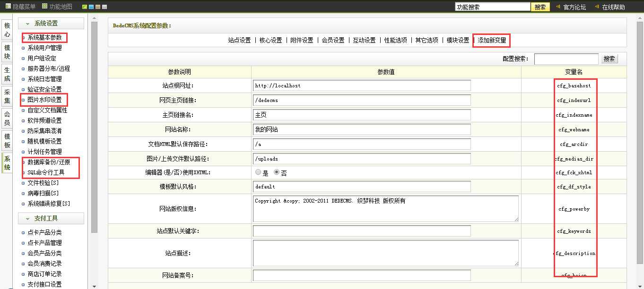Open 系统错误修复[S] in sidebar

pos(49,204)
